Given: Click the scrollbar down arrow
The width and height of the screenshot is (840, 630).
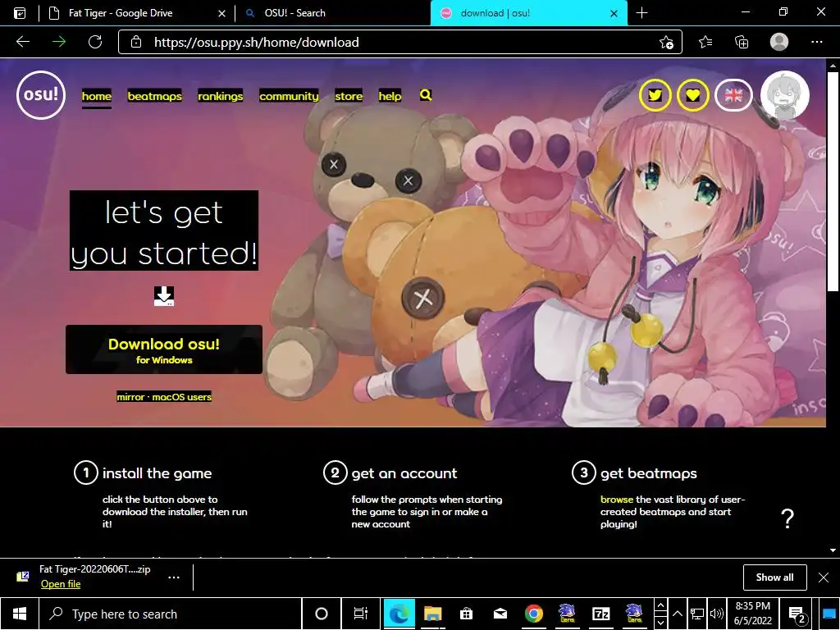Looking at the screenshot, I should tap(833, 550).
